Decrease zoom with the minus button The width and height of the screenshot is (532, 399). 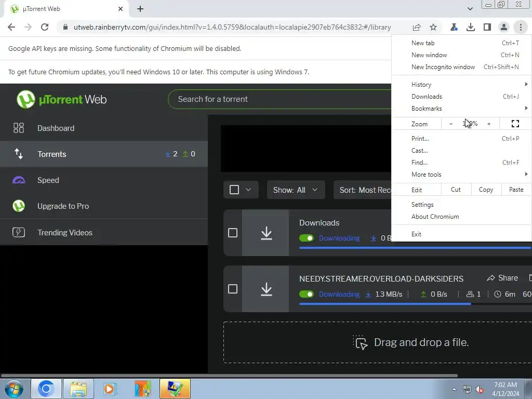tap(451, 124)
